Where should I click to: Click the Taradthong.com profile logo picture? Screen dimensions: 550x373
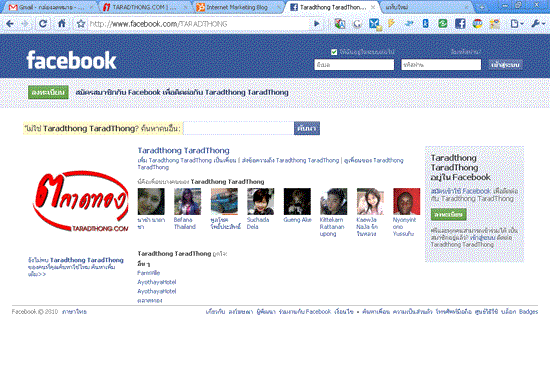click(81, 201)
